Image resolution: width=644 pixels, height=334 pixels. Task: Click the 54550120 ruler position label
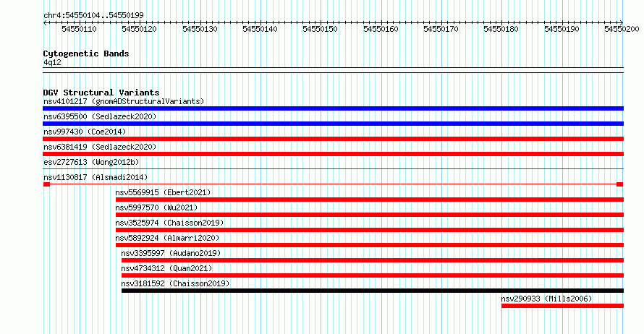pyautogui.click(x=139, y=29)
